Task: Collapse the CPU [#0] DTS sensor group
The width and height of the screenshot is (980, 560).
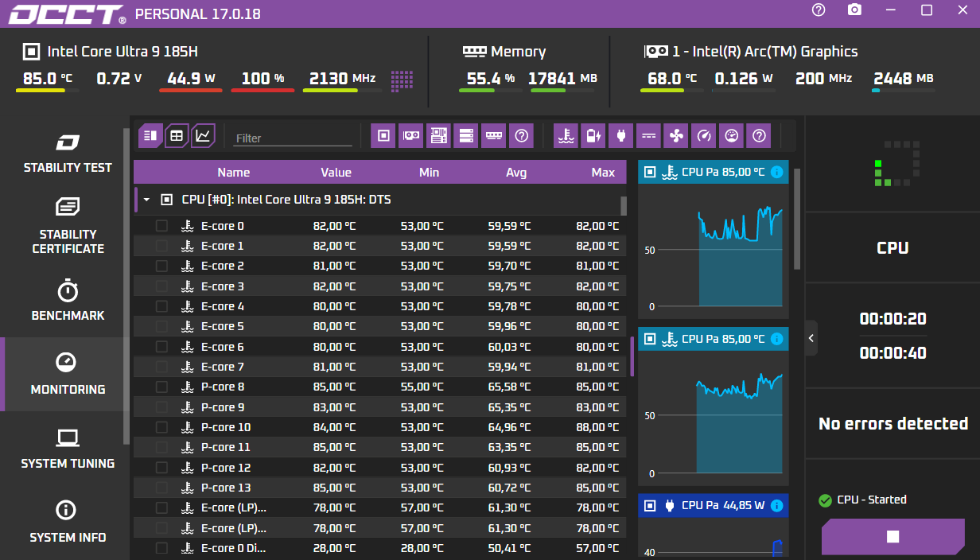Action: coord(146,200)
